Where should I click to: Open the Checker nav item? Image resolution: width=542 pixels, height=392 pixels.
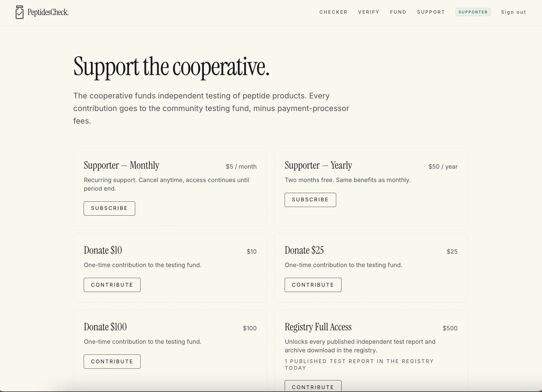coord(333,12)
